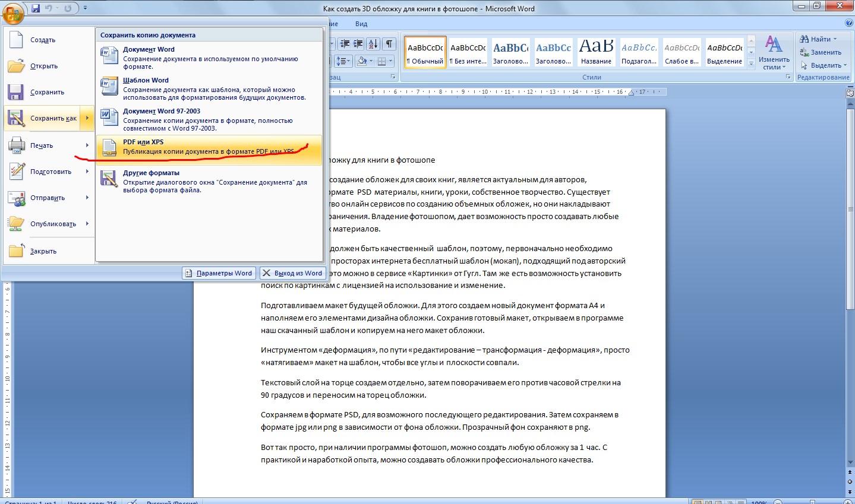Click the Print Layout view icon

(698, 502)
